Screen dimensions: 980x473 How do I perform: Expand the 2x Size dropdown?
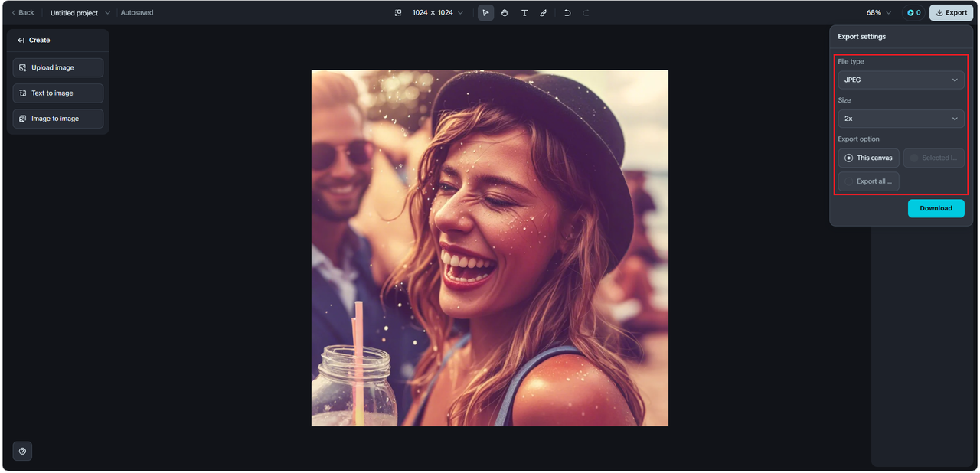pos(900,119)
